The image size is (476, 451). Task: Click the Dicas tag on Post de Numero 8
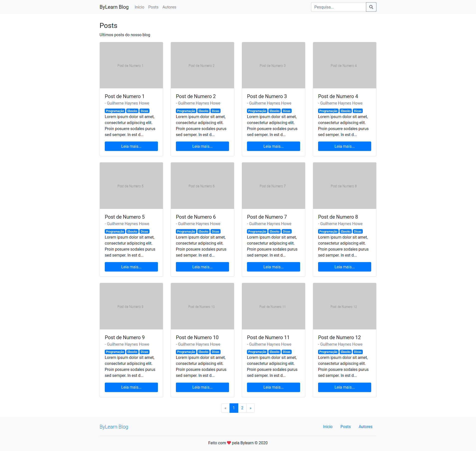(358, 232)
